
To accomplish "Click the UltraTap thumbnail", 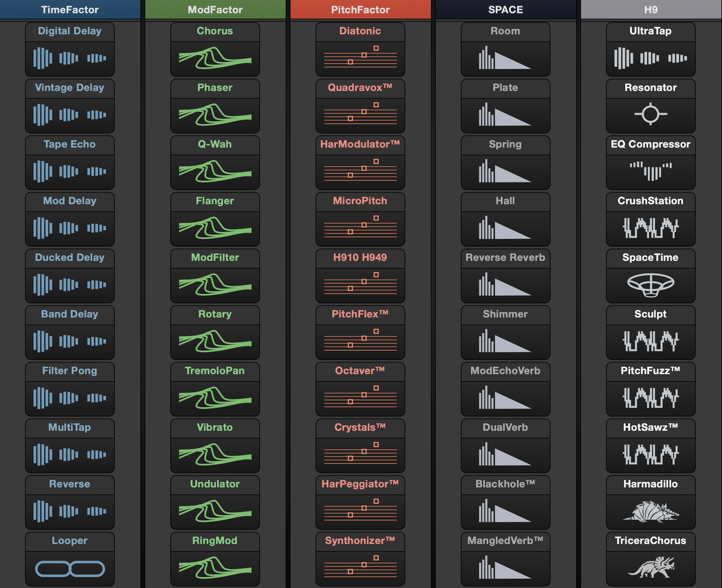I will pyautogui.click(x=650, y=58).
